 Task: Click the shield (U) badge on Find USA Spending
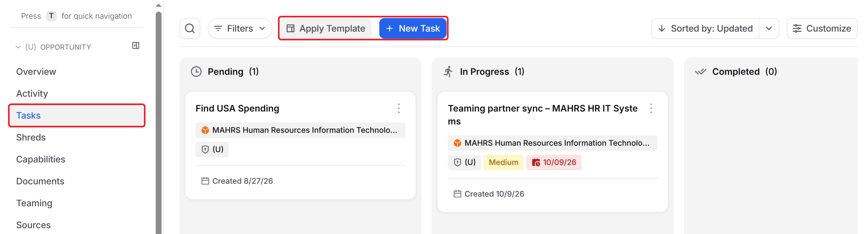tap(212, 150)
